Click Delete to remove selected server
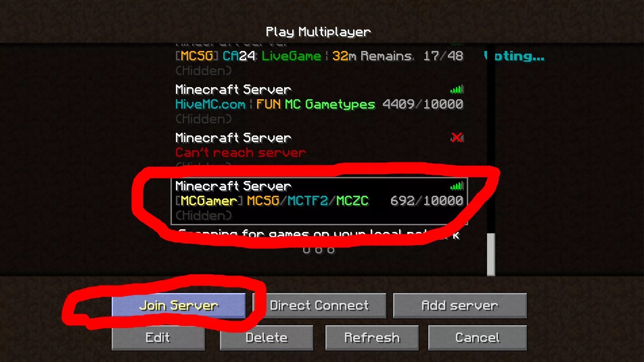This screenshot has width=644, height=362. pos(265,338)
